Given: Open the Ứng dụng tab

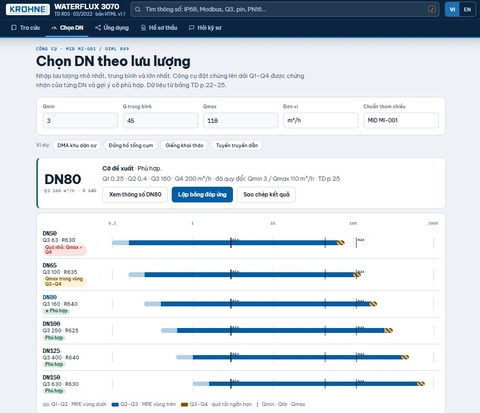Looking at the screenshot, I should (112, 28).
